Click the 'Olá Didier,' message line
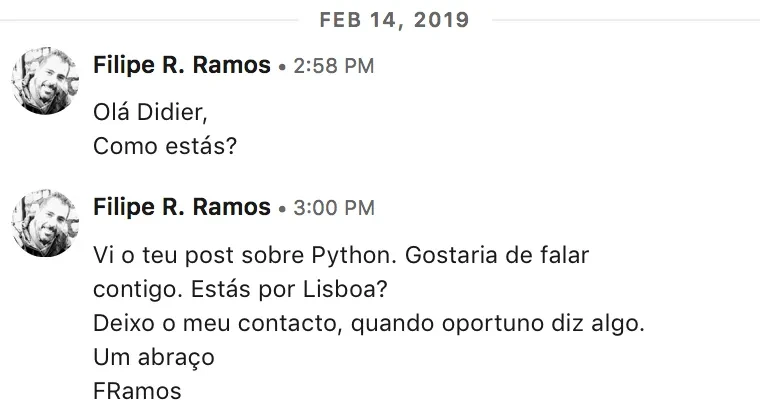 tap(150, 111)
